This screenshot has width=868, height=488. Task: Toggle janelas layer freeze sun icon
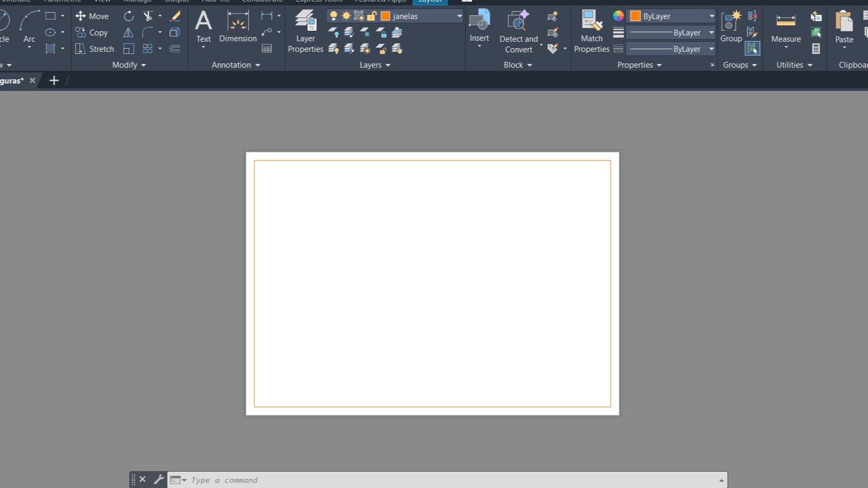[346, 16]
